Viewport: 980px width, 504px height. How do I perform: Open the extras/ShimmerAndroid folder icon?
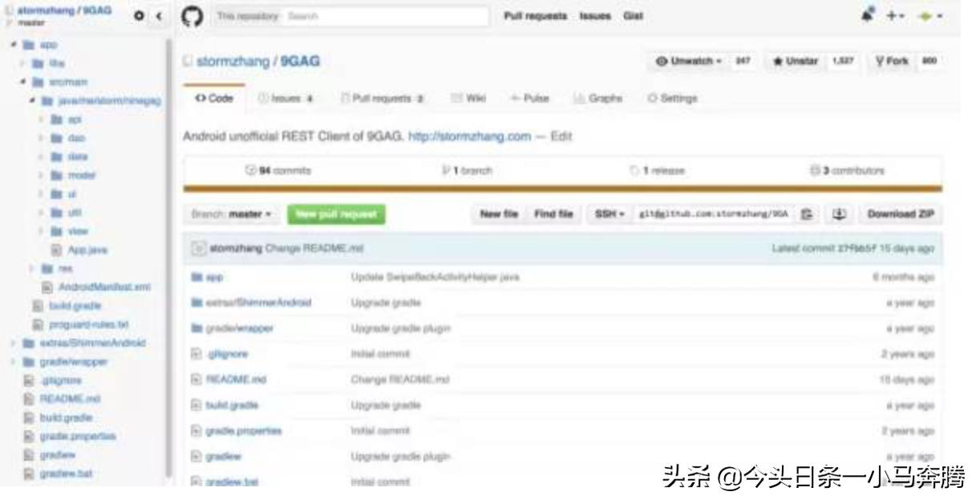(196, 303)
